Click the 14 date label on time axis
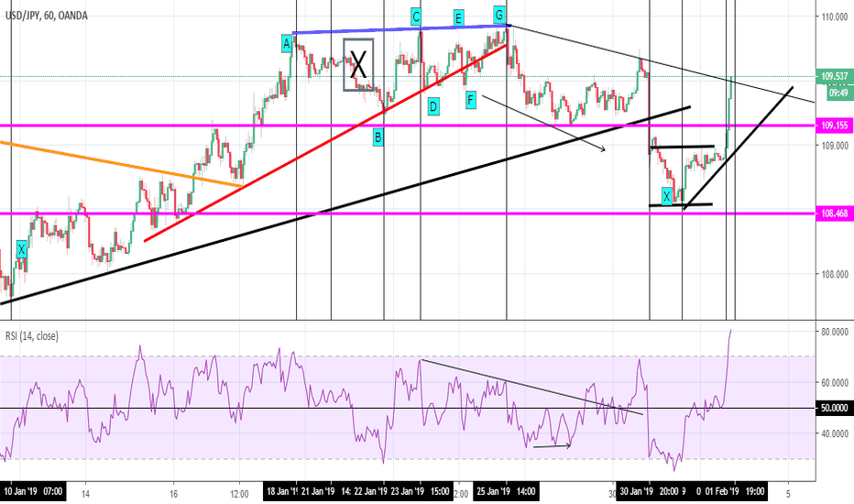This screenshot has height=504, width=854. pyautogui.click(x=85, y=494)
